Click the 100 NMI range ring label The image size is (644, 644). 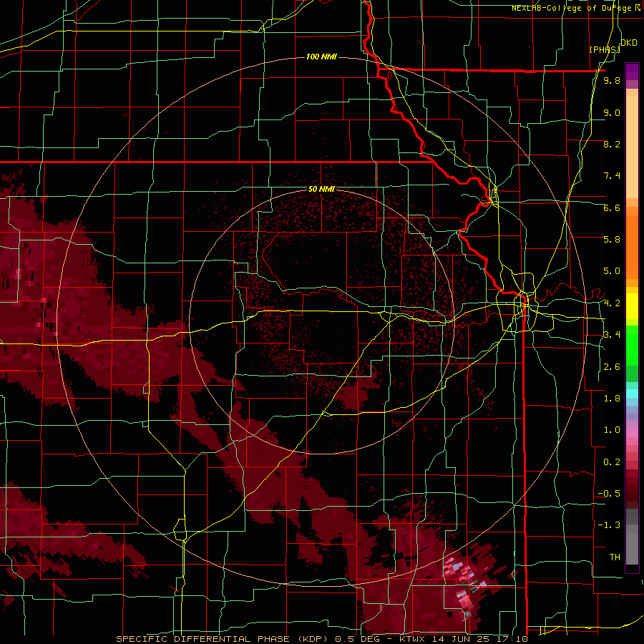click(321, 57)
